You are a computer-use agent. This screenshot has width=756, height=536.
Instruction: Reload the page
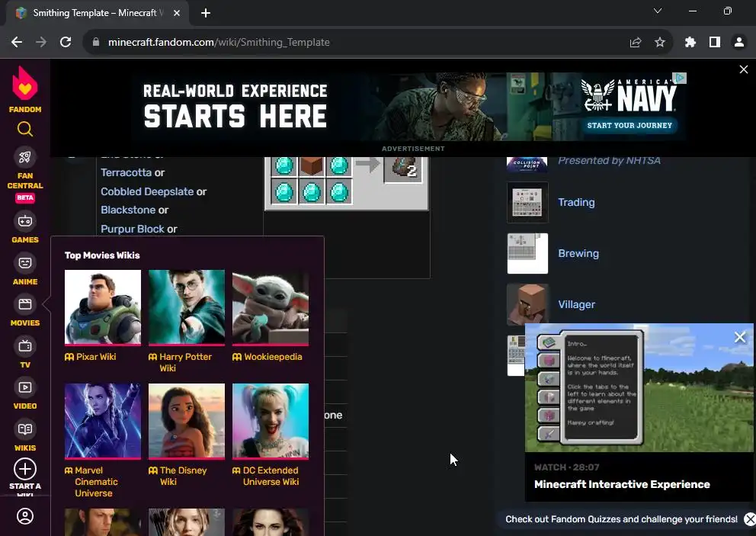pos(66,43)
